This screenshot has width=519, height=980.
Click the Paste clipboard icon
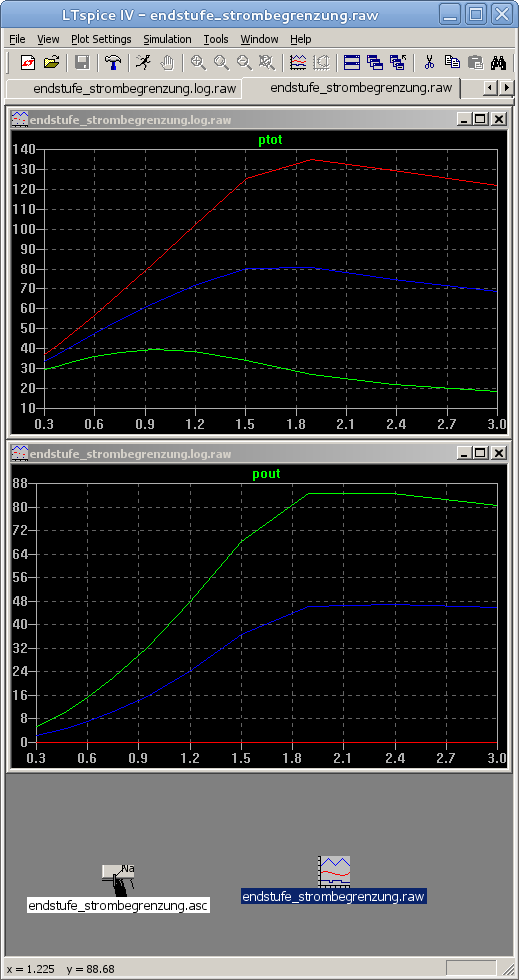[475, 62]
